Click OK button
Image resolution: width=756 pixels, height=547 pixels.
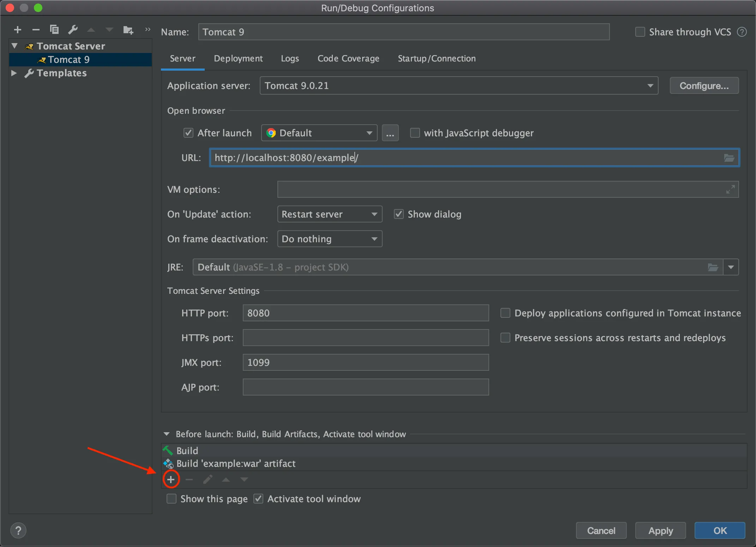click(720, 530)
